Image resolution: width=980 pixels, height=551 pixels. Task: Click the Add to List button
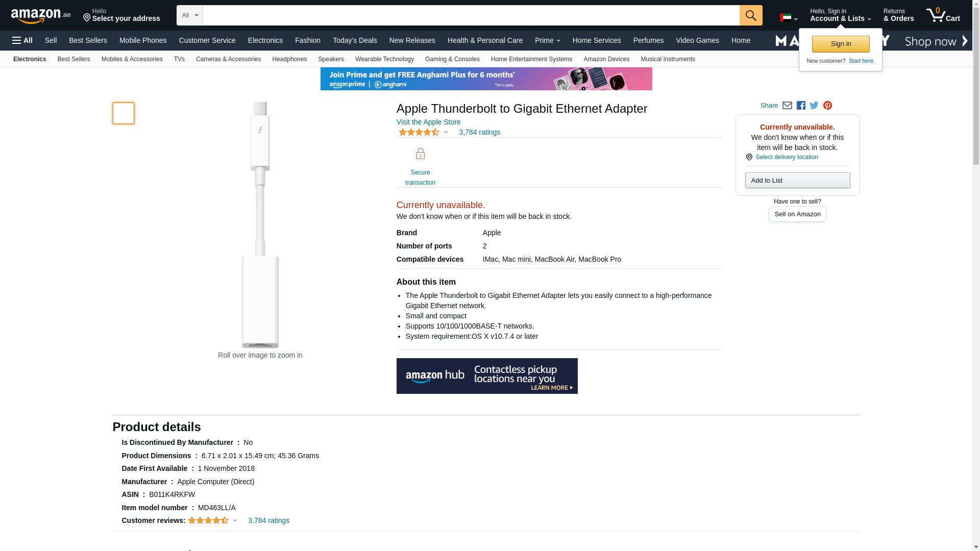[x=797, y=181]
